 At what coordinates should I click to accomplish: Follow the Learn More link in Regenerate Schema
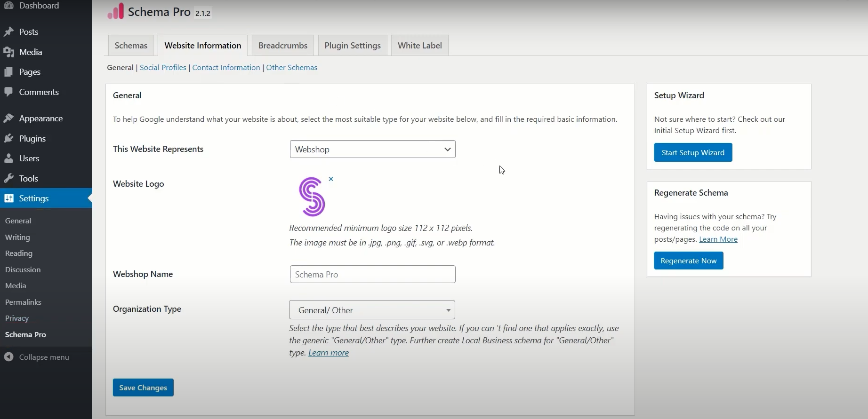click(718, 239)
